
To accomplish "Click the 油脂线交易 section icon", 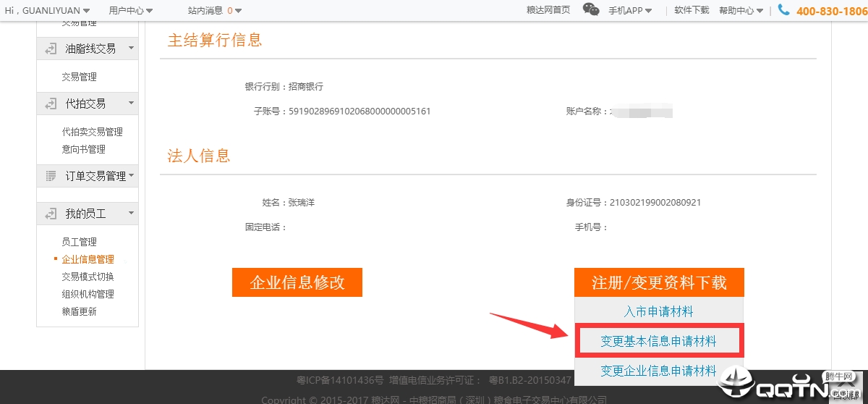I will pyautogui.click(x=51, y=49).
